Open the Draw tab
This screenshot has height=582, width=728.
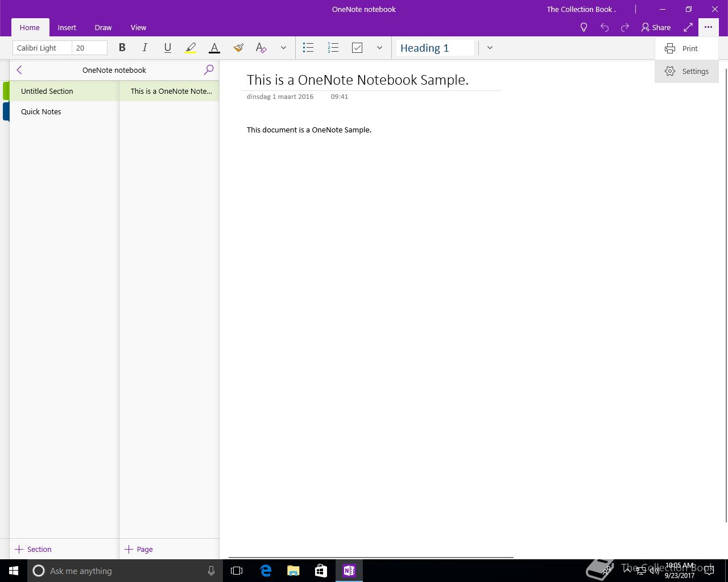point(103,27)
